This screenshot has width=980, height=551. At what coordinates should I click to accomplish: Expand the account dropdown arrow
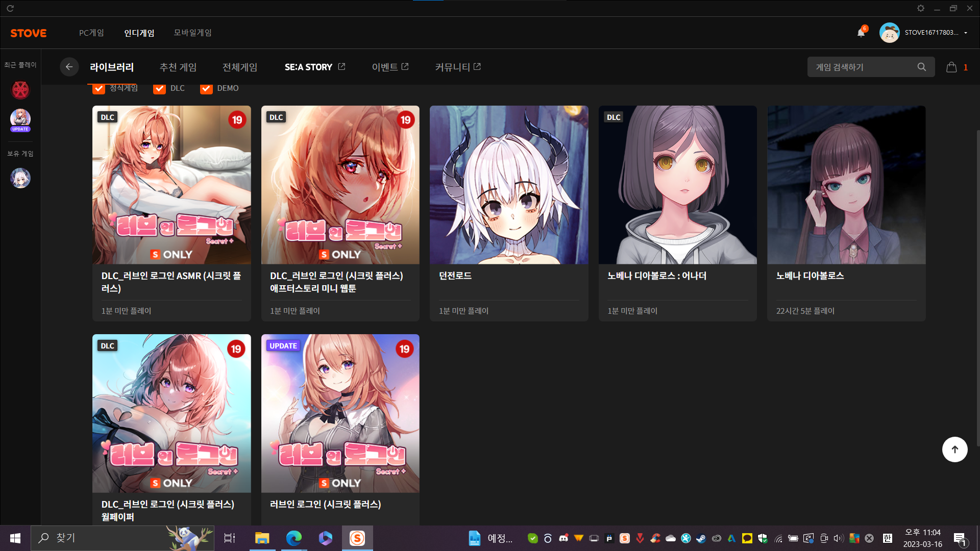point(966,33)
